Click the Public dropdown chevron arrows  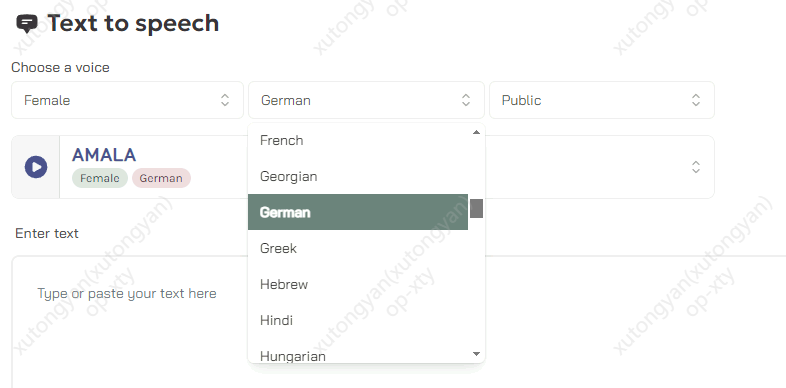[x=696, y=100]
